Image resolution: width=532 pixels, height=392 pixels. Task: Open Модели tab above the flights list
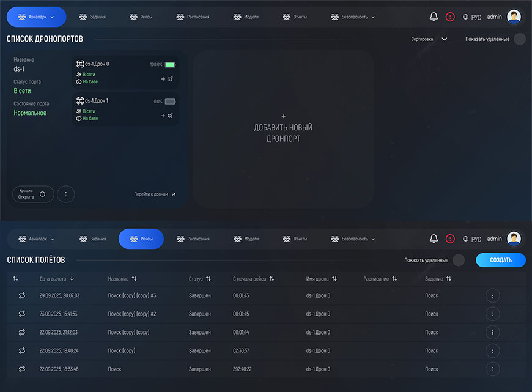pyautogui.click(x=246, y=239)
